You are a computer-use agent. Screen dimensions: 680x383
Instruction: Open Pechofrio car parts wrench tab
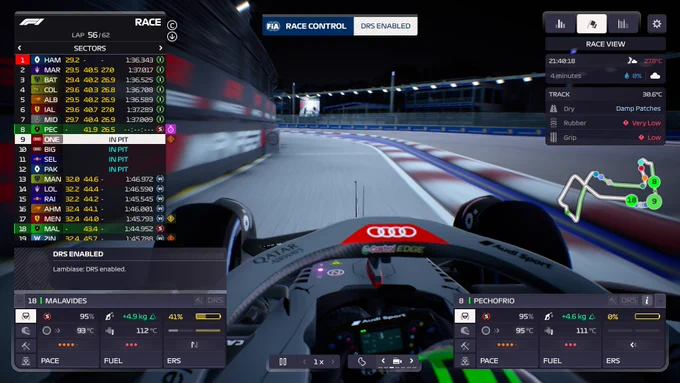click(x=465, y=346)
